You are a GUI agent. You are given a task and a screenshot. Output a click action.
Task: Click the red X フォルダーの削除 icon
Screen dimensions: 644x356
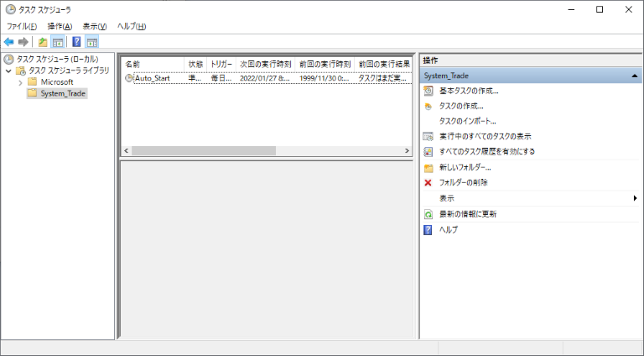click(x=428, y=182)
